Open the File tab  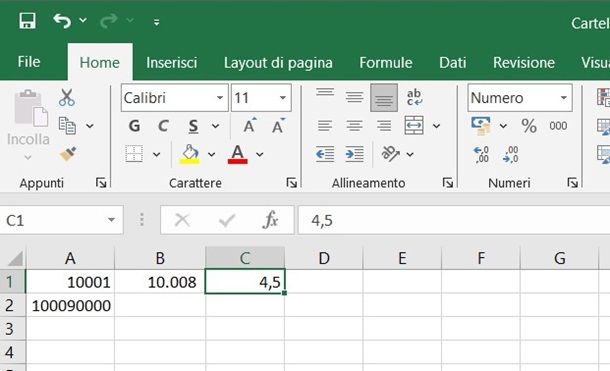[29, 62]
